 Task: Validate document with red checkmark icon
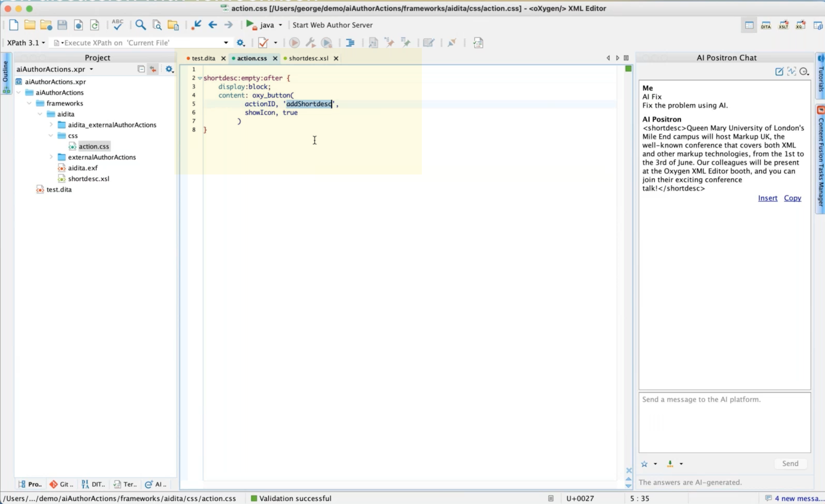click(263, 43)
